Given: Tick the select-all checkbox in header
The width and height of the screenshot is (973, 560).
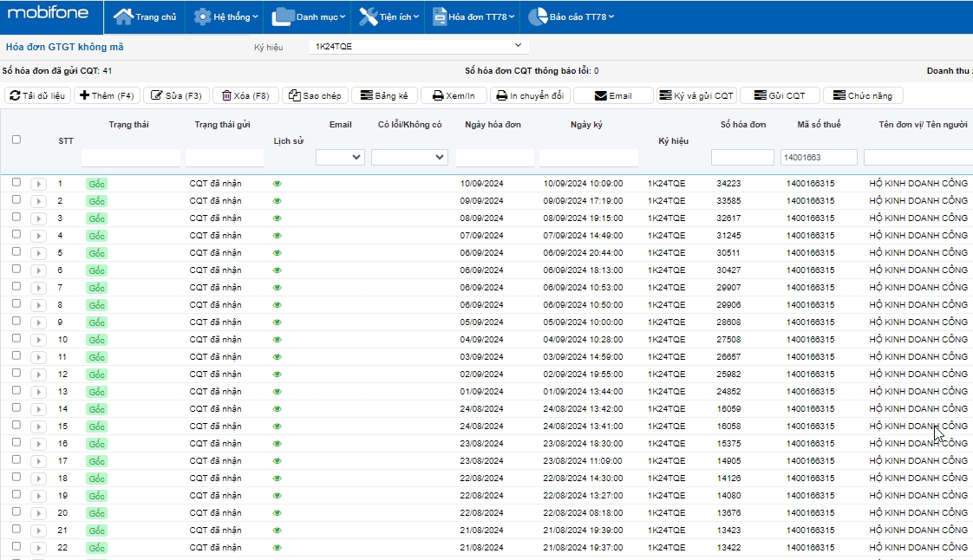Looking at the screenshot, I should tap(16, 140).
